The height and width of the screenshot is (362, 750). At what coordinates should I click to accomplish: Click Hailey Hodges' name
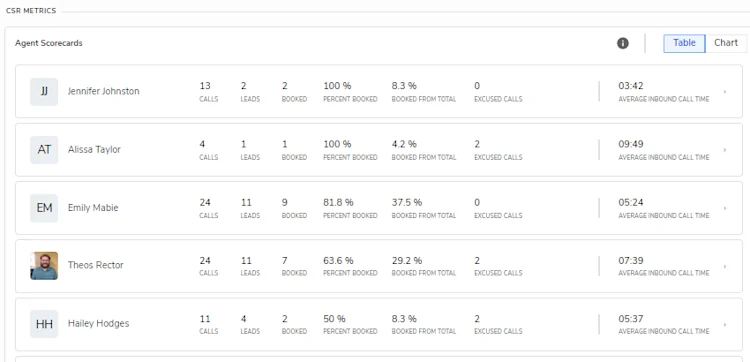pos(99,323)
